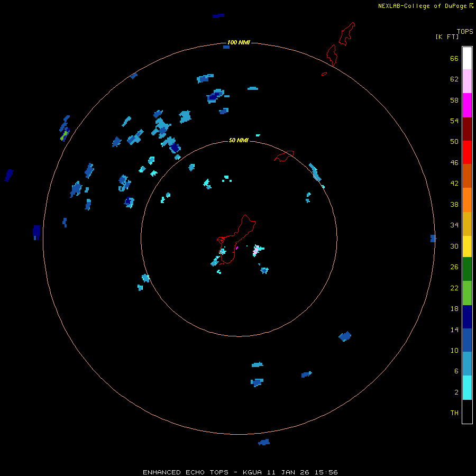
Task: Click the "30" legend value
Action: [454, 246]
